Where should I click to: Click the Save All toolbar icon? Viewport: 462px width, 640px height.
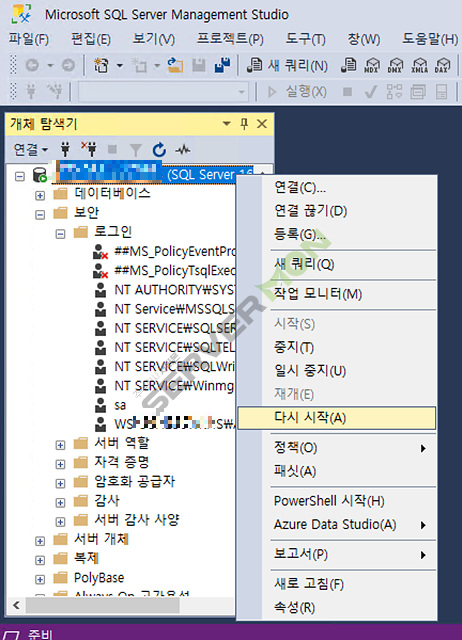[222, 65]
